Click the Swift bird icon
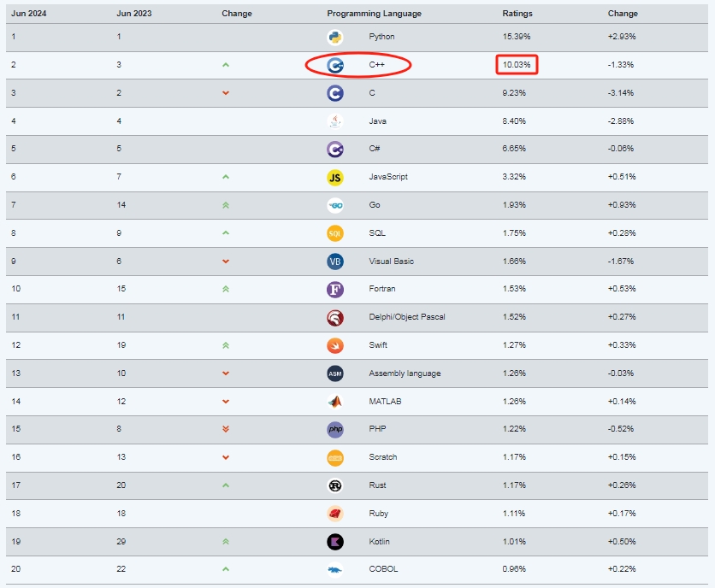 pyautogui.click(x=335, y=345)
